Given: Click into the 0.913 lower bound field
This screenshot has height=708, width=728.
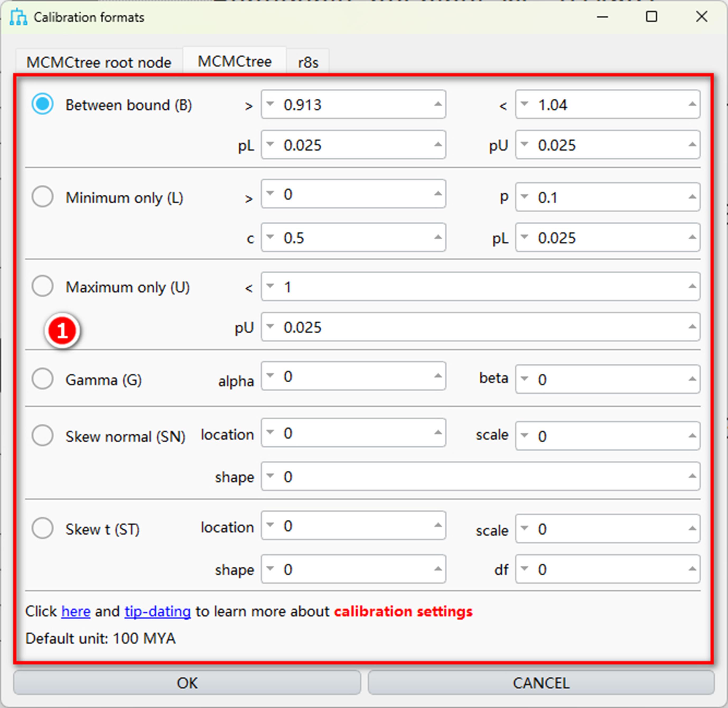Looking at the screenshot, I should click(x=353, y=104).
